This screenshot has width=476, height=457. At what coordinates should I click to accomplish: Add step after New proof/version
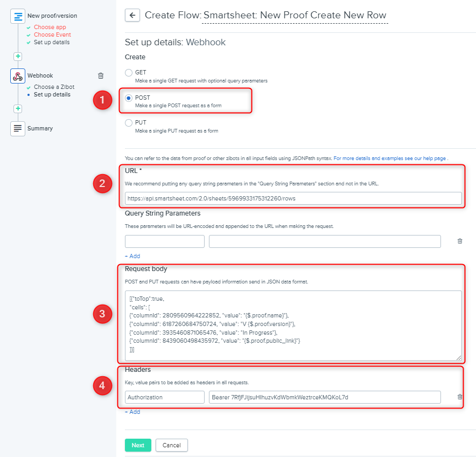click(18, 56)
